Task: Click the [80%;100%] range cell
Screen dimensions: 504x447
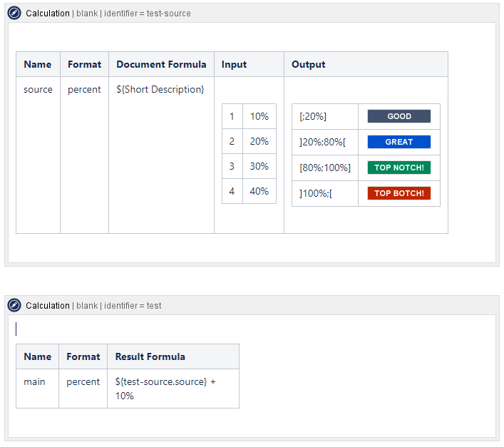Action: tap(324, 168)
